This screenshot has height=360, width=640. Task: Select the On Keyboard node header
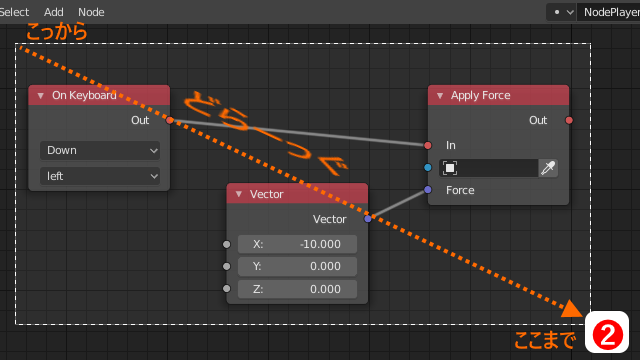click(x=99, y=95)
